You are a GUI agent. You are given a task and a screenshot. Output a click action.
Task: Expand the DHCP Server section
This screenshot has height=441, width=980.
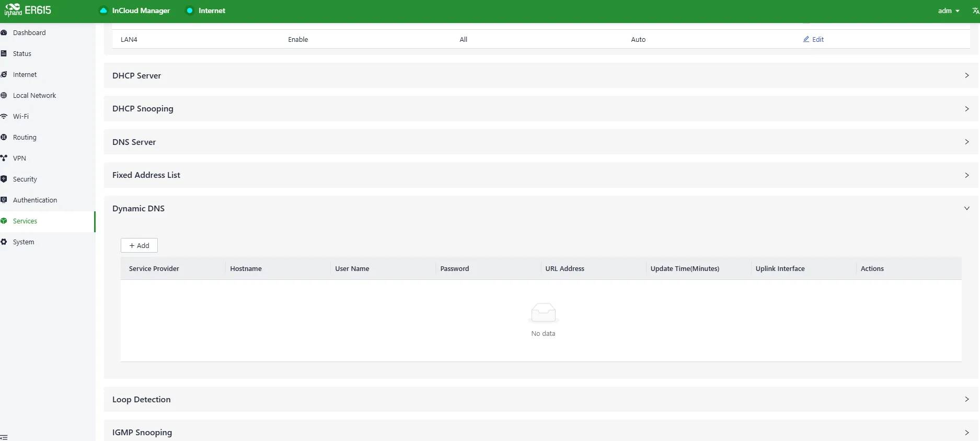point(541,75)
